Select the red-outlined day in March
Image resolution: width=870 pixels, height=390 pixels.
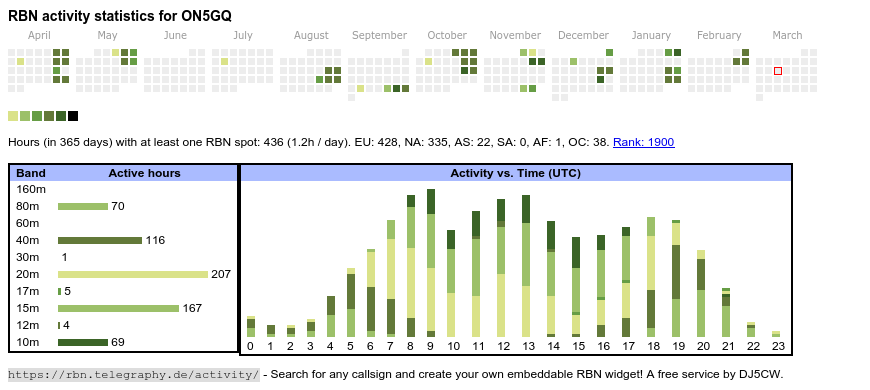click(778, 71)
